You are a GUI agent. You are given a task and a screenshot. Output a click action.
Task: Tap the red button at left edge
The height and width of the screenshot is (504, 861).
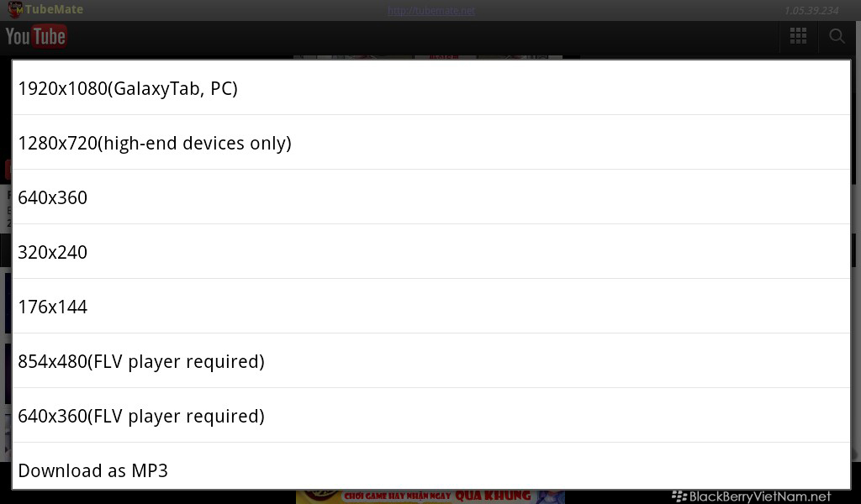pyautogui.click(x=8, y=170)
